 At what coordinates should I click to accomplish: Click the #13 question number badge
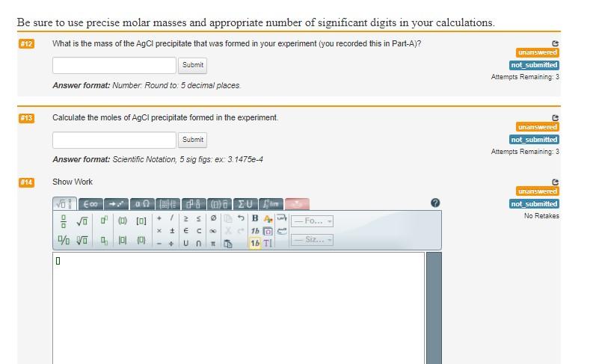pyautogui.click(x=26, y=118)
